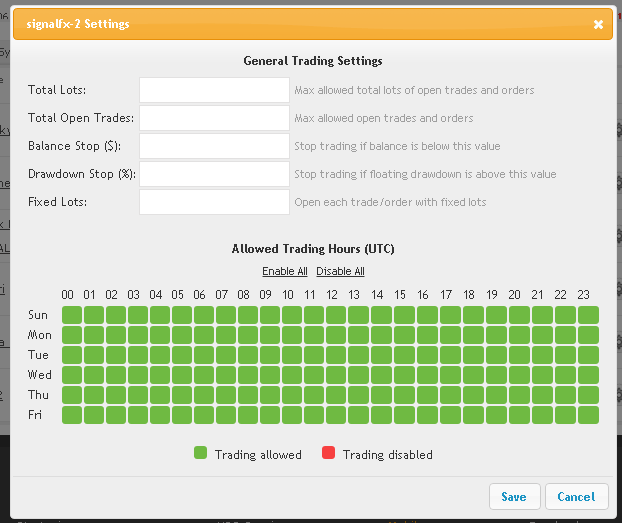Close the signalfx-2 Settings dialog

coord(598,25)
